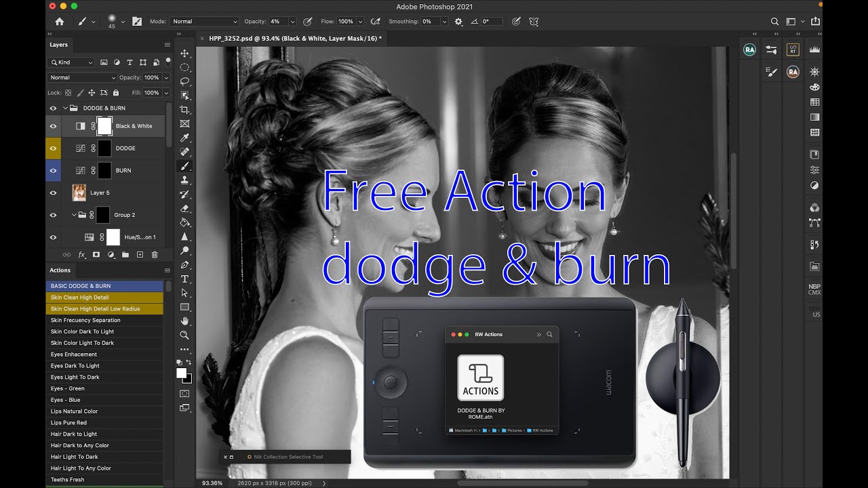
Task: Select the Brush tool in toolbar
Action: pyautogui.click(x=184, y=166)
